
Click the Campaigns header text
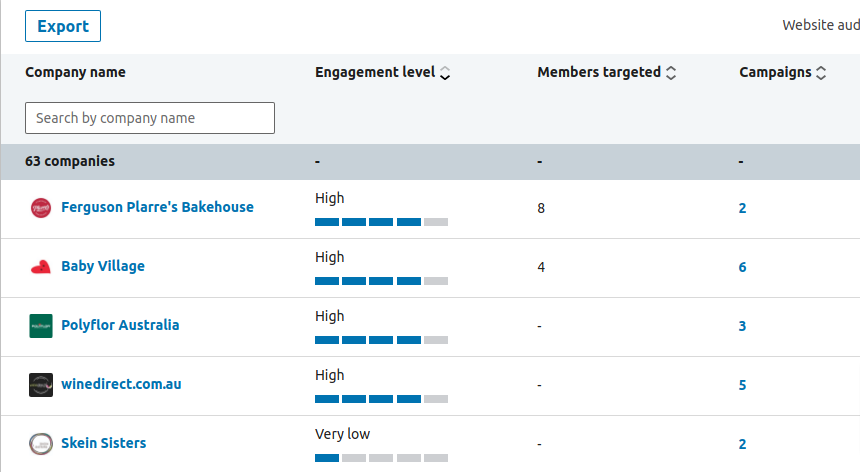point(775,72)
